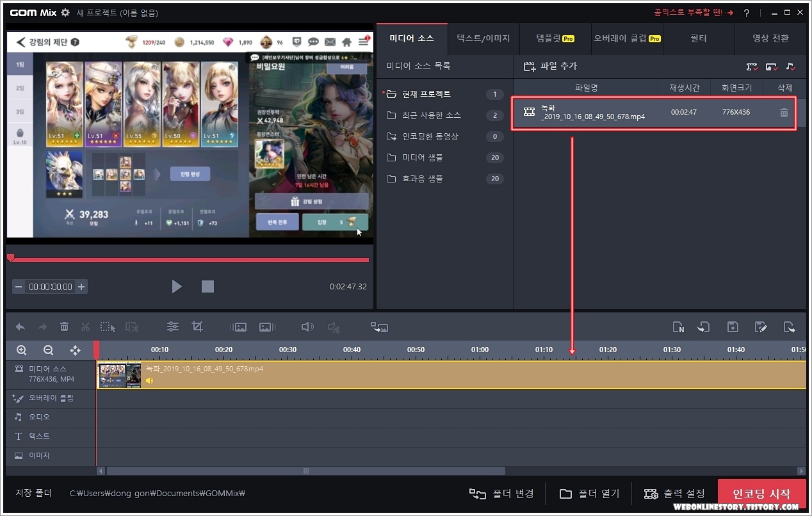
Task: Delete selected clip with toolbar trash icon
Action: coord(64,327)
